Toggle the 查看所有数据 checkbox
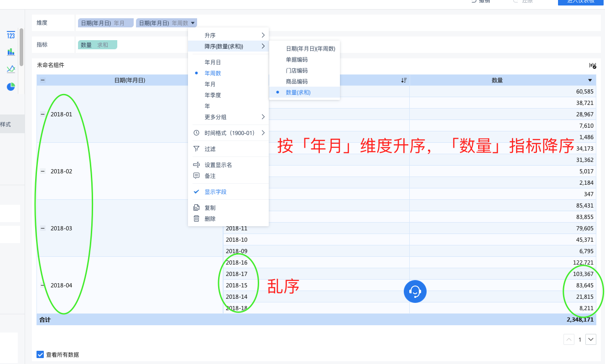This screenshot has width=605, height=364. [40, 354]
